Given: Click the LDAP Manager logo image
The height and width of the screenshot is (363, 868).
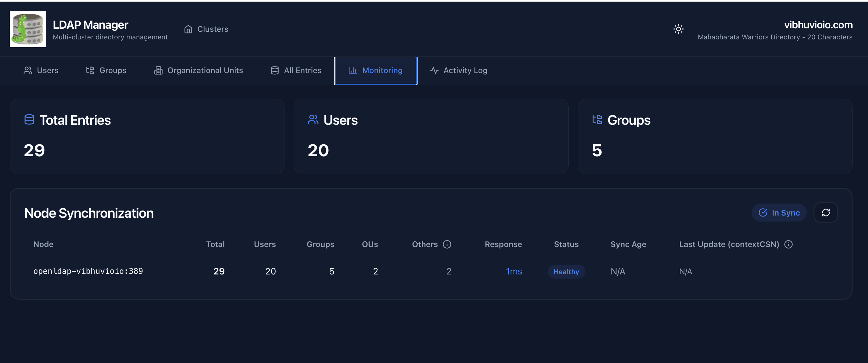Looking at the screenshot, I should pyautogui.click(x=28, y=29).
